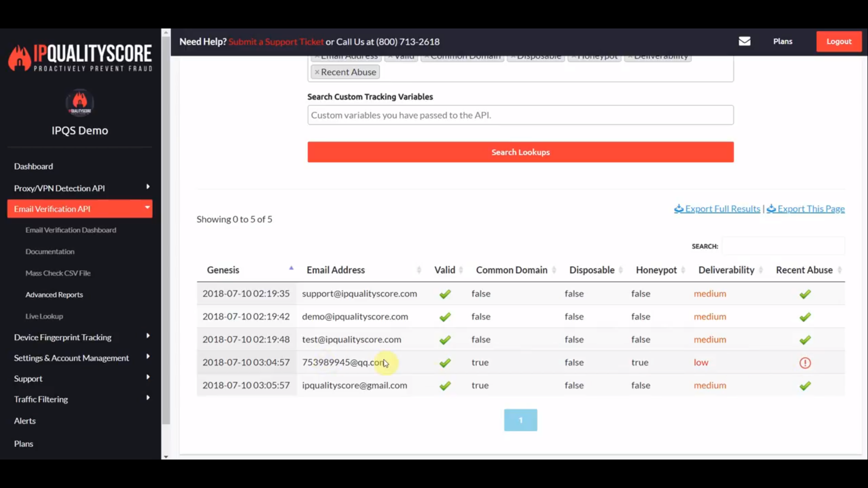This screenshot has height=488, width=868.
Task: Click the IPQS Demo profile icon
Action: coord(79,103)
